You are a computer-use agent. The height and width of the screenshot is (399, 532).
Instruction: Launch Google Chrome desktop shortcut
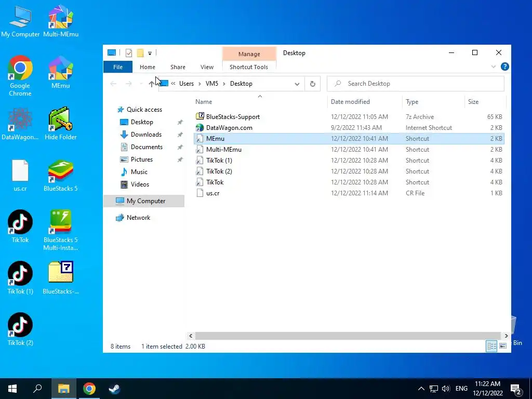pyautogui.click(x=20, y=76)
